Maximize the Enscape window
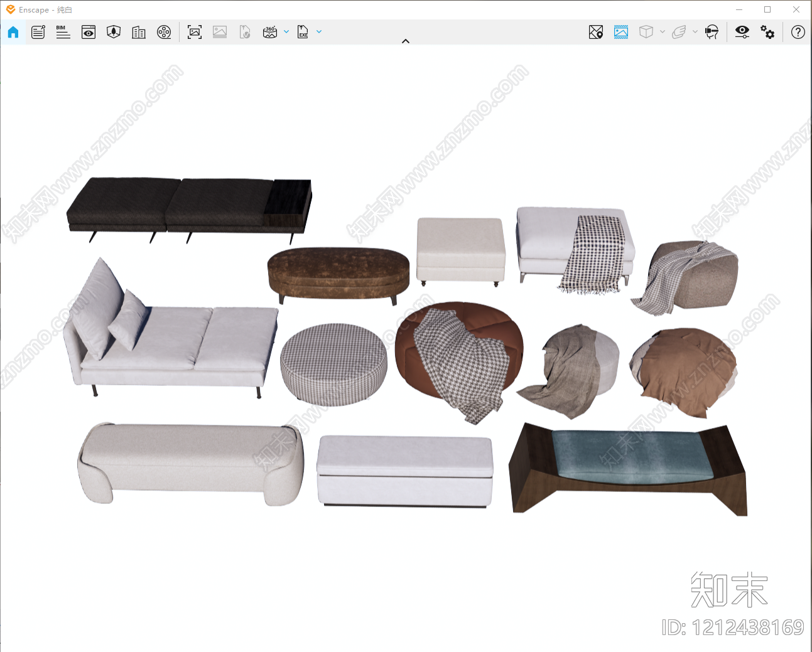 767,9
